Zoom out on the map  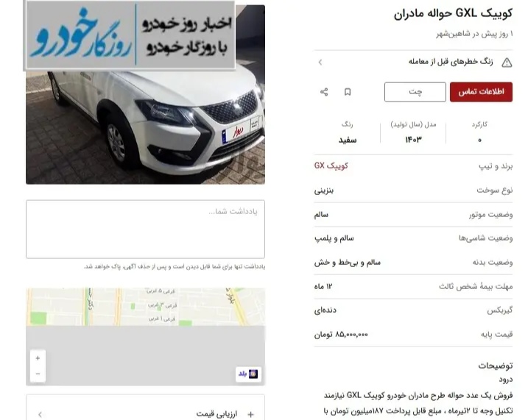[x=38, y=374]
